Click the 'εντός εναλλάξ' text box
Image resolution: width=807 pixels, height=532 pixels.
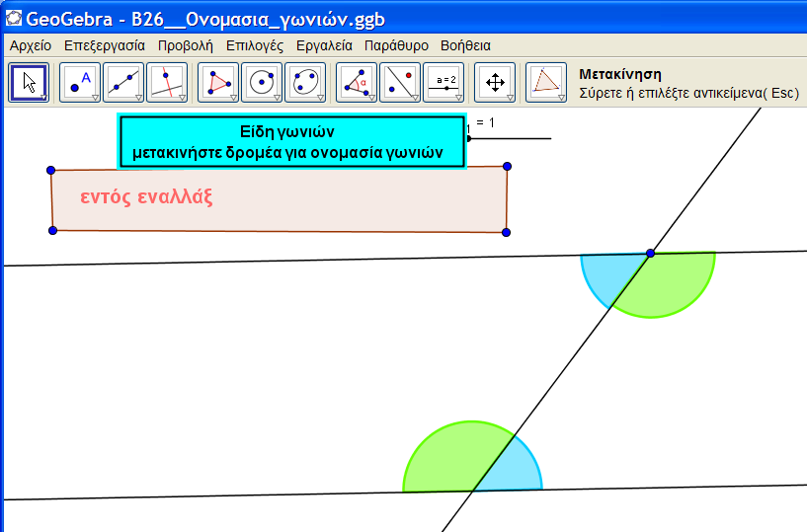tap(279, 198)
